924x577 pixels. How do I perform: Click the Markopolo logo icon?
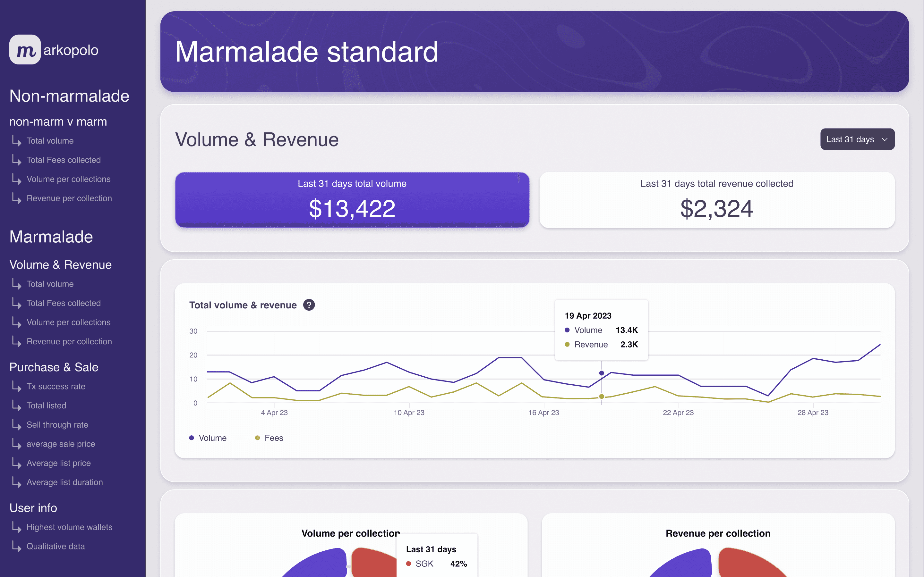tap(25, 50)
